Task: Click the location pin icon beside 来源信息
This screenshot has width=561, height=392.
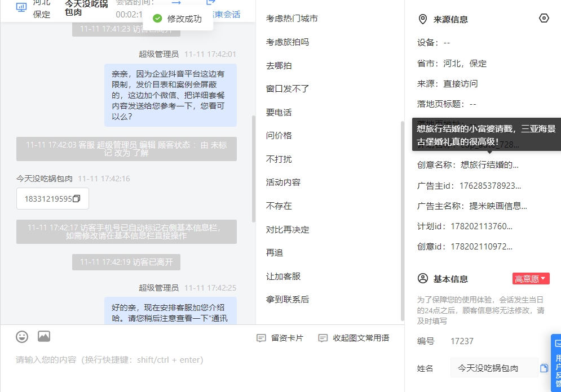Action: 422,19
